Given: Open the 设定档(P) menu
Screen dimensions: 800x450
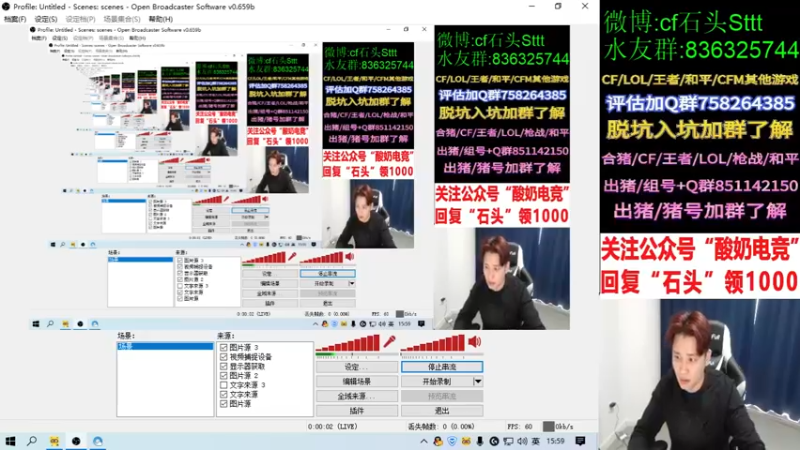Looking at the screenshot, I should 81,19.
